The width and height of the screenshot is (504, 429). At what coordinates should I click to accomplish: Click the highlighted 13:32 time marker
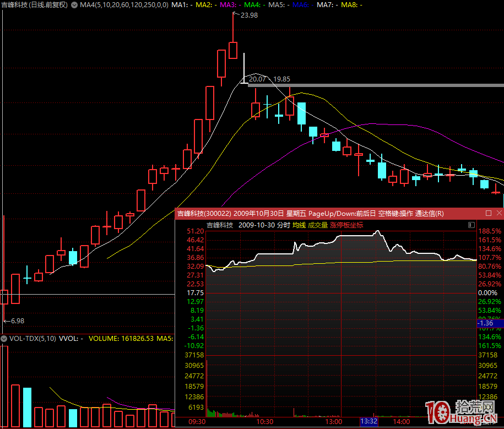pyautogui.click(x=368, y=421)
